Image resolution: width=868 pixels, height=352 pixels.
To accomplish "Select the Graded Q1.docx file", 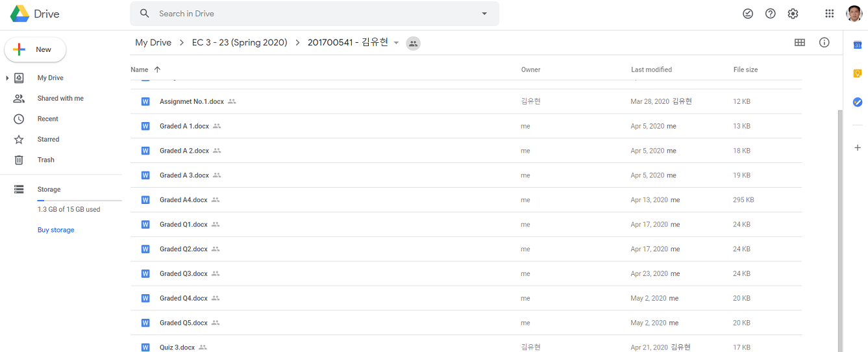I will [x=465, y=225].
